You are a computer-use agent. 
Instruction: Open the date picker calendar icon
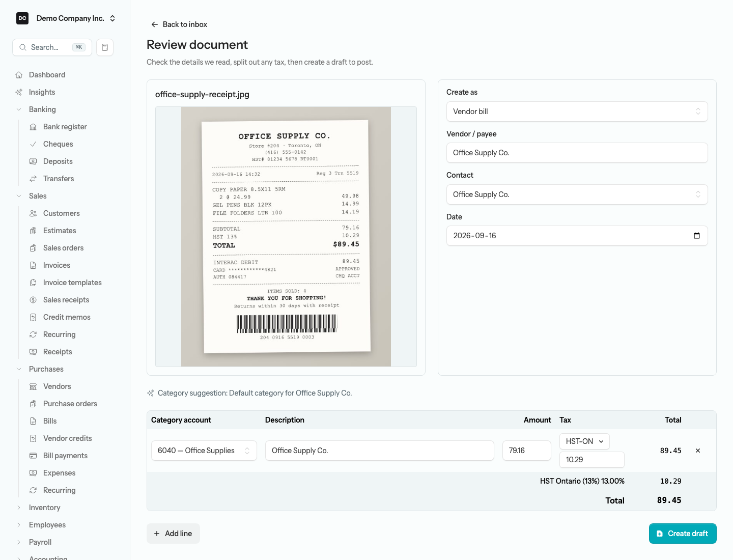click(x=697, y=236)
